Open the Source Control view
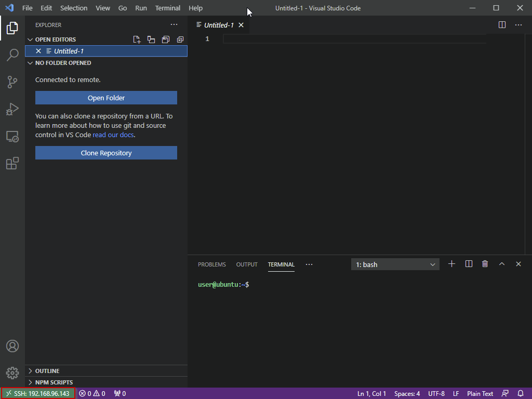This screenshot has height=399, width=532. click(12, 82)
